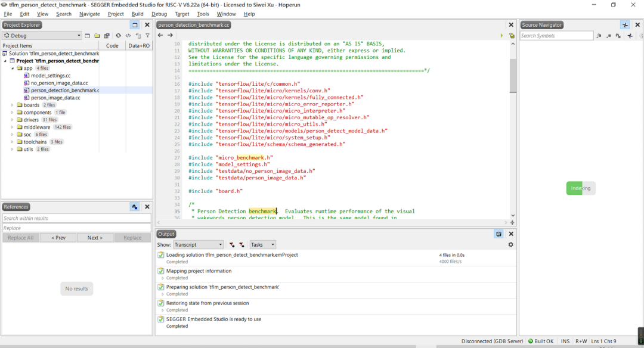Click Disconnected (GDB Server) status text
644x348 pixels.
click(x=492, y=341)
